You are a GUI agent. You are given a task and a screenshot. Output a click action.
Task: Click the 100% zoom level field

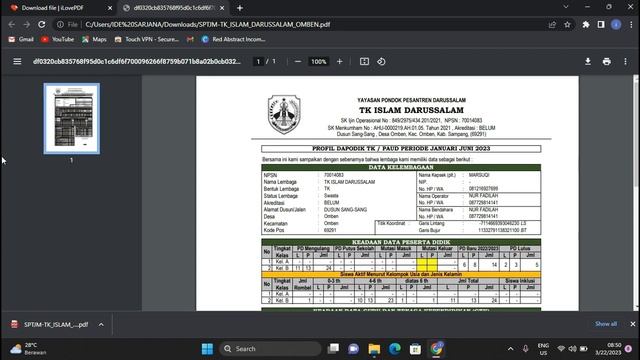[318, 62]
